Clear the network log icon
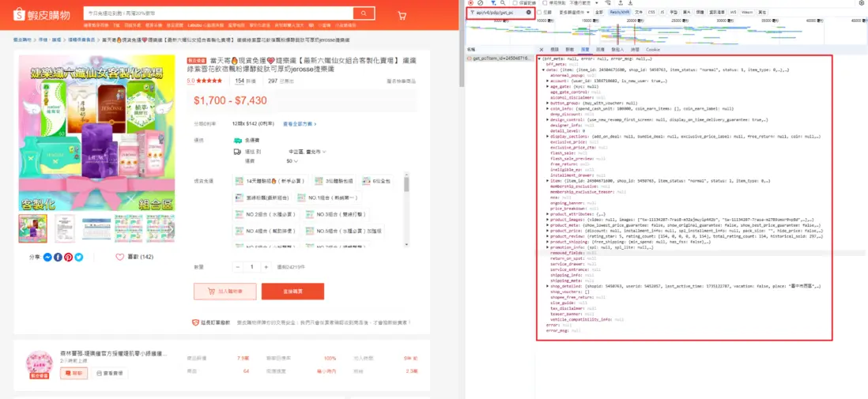 [481, 3]
